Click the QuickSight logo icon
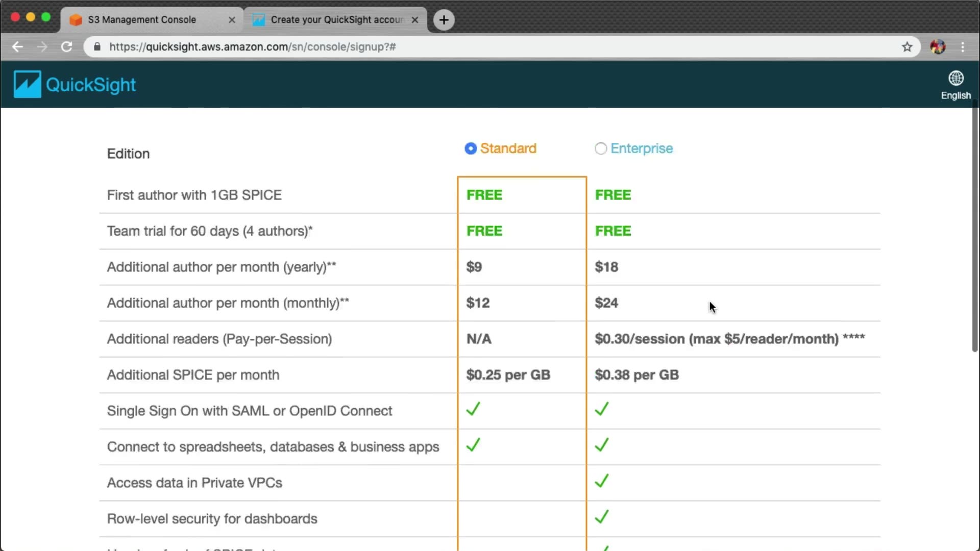The width and height of the screenshot is (980, 551). pyautogui.click(x=27, y=84)
